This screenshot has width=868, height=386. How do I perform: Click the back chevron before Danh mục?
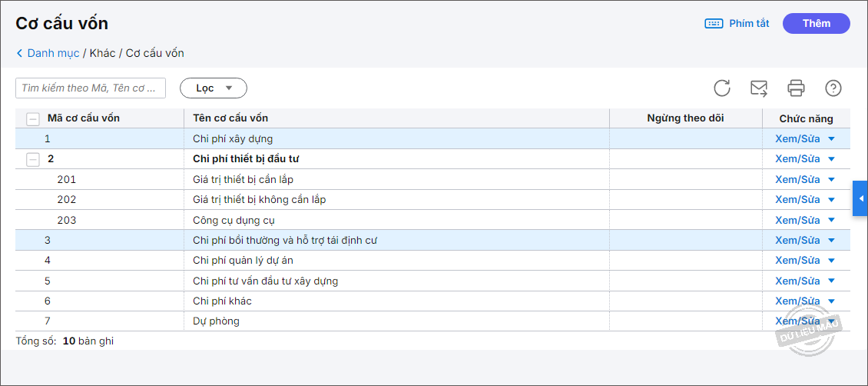coord(19,54)
